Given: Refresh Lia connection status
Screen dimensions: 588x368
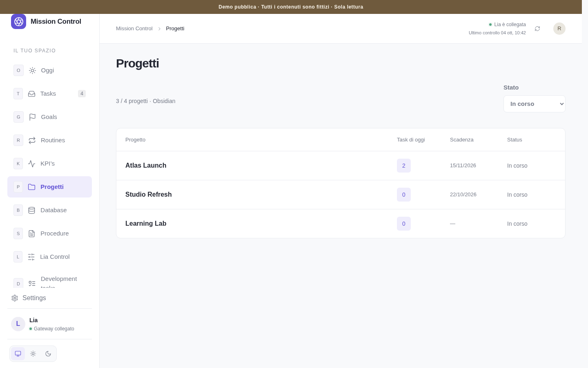Looking at the screenshot, I should click(537, 29).
